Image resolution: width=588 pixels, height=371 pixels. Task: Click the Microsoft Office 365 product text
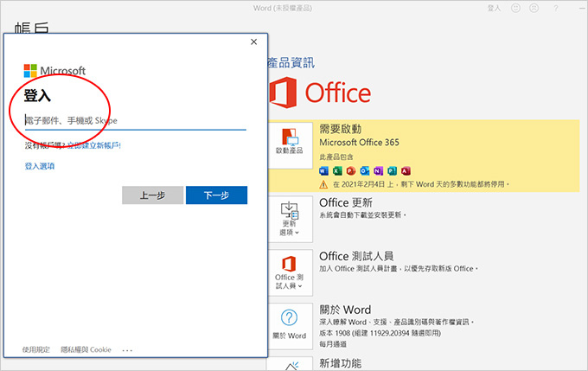point(359,142)
